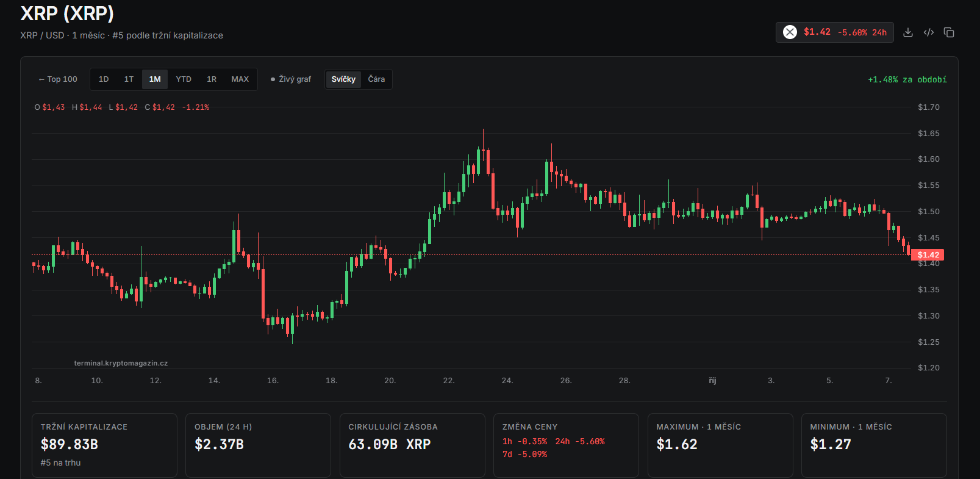Click the "#5 podle tržní kapitalizace" subtitle
The image size is (980, 479).
tap(168, 35)
